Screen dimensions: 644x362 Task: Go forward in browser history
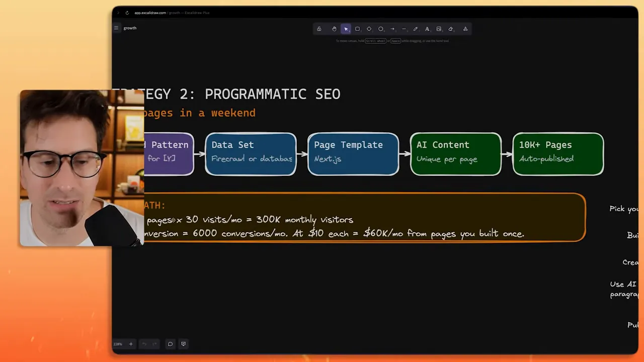coord(119,13)
